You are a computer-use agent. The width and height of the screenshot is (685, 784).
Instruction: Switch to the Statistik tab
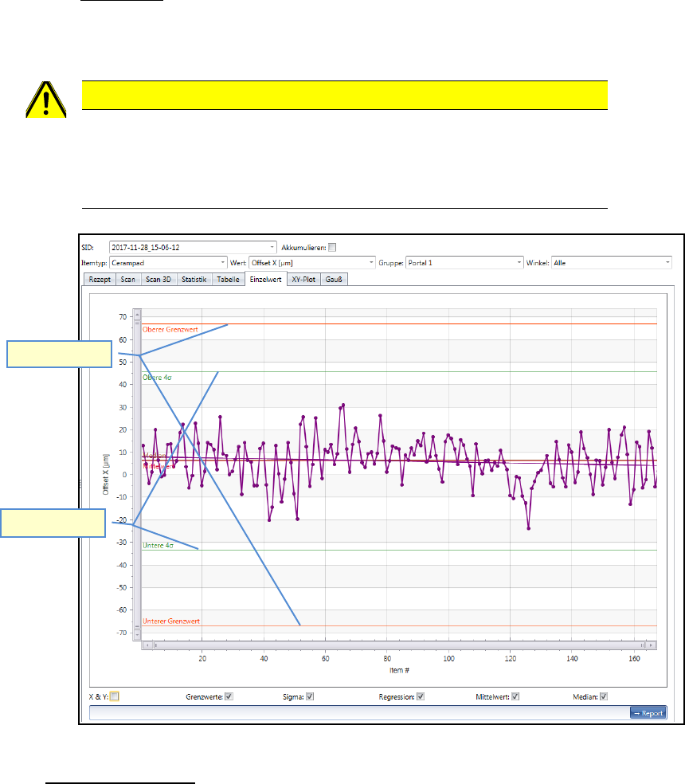coord(194,280)
